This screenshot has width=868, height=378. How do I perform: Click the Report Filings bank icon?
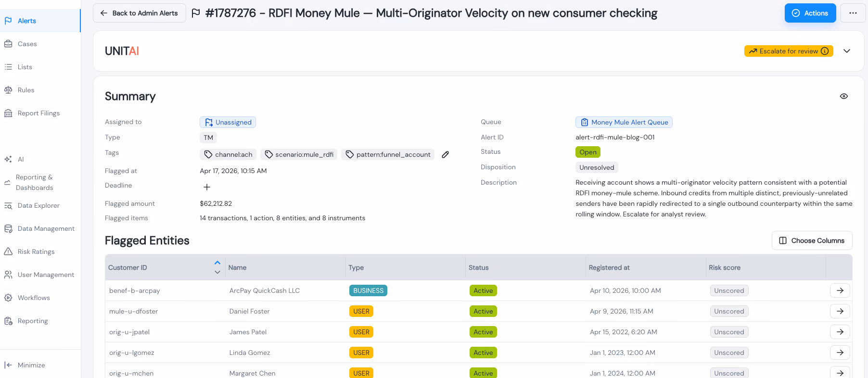tap(8, 113)
